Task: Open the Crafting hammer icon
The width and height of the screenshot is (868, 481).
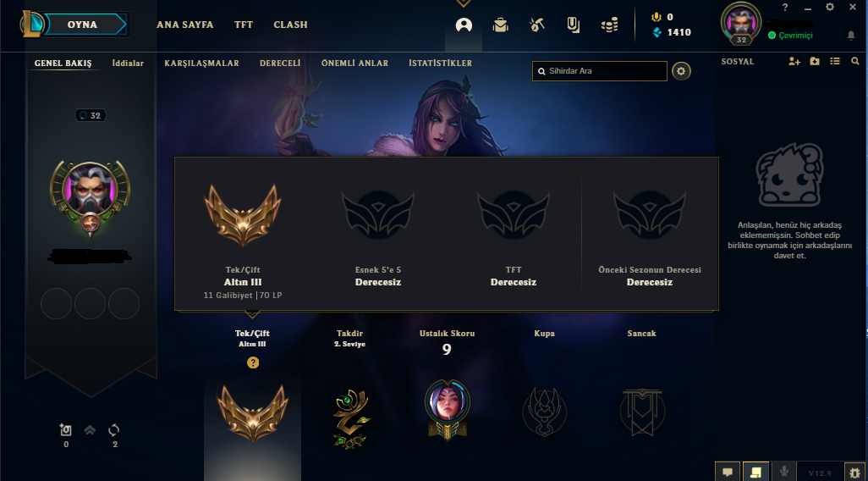Action: coord(537,25)
